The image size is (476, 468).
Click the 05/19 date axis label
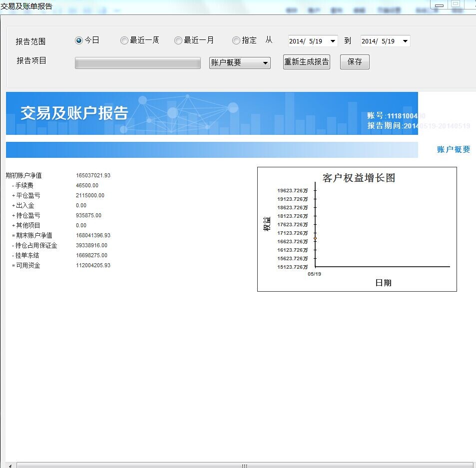click(x=314, y=274)
